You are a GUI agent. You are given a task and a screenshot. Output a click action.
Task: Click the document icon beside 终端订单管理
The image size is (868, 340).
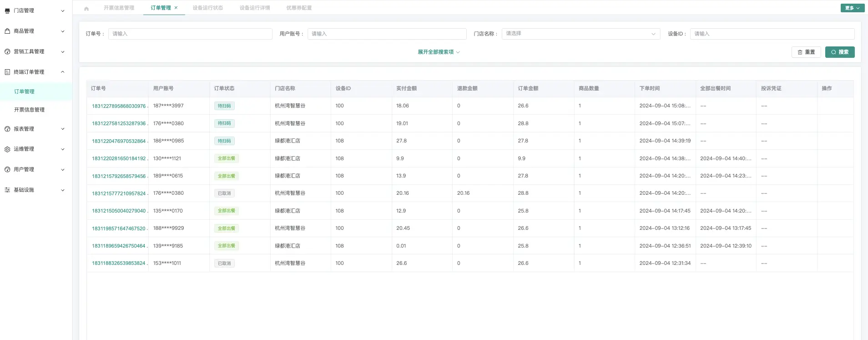[x=7, y=72]
